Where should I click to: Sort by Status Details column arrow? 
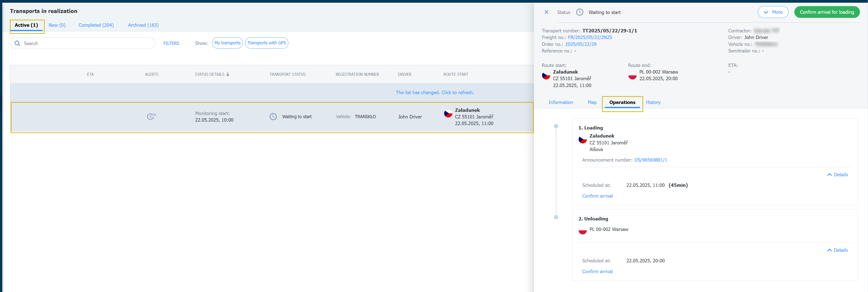click(228, 75)
